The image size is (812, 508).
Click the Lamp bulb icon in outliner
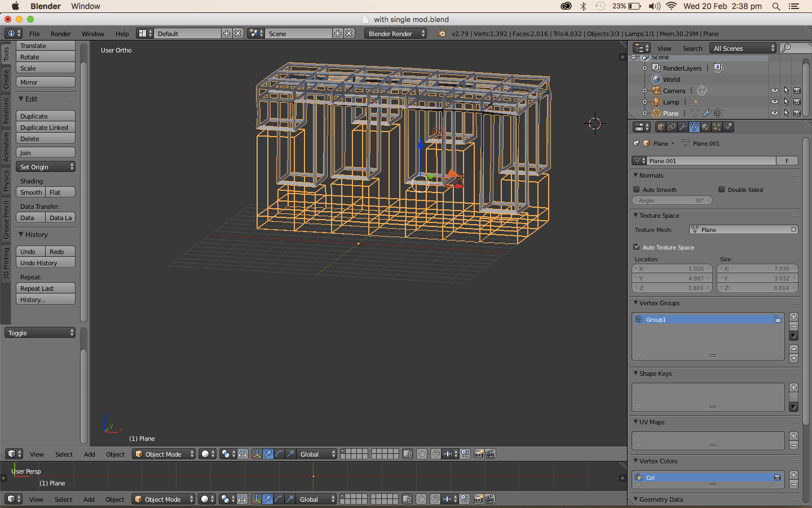[x=656, y=102]
